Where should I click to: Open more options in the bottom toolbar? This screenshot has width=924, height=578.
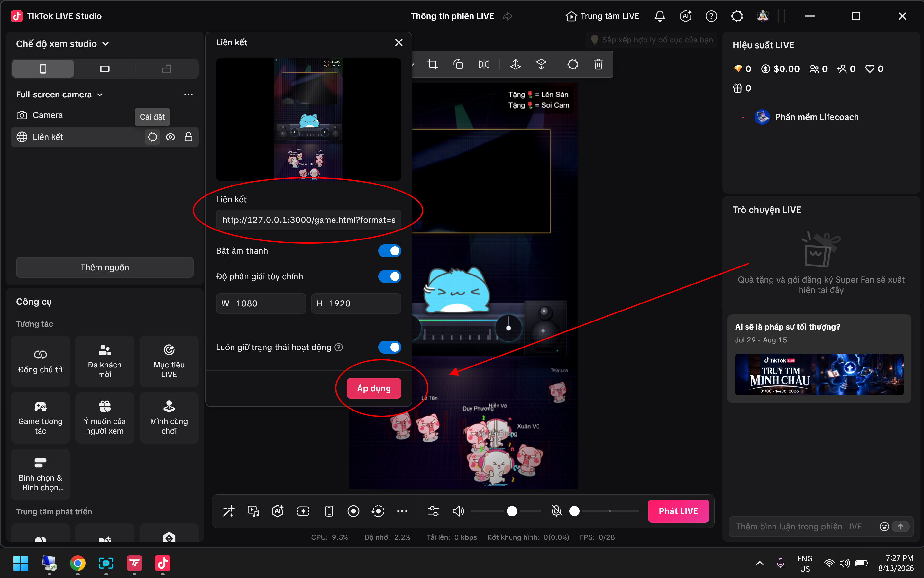pyautogui.click(x=402, y=511)
